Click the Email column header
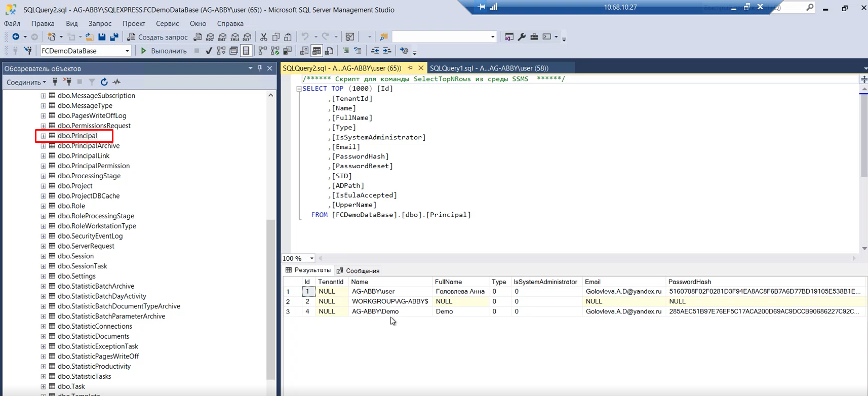 [624, 282]
